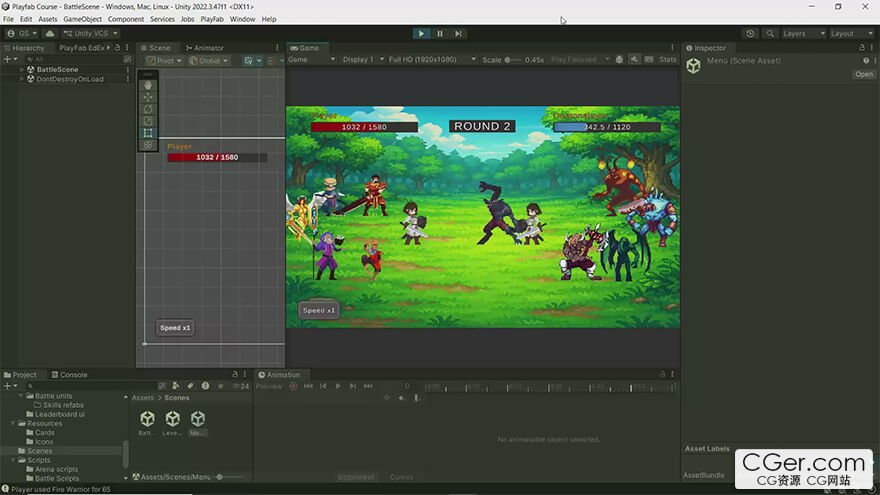Select the Rotate tool in Scene view
This screenshot has height=495, width=880.
pyautogui.click(x=148, y=109)
